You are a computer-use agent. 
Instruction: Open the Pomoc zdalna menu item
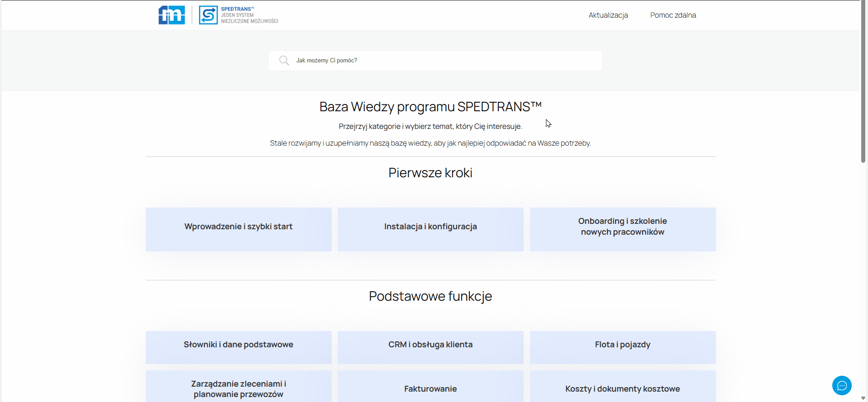tap(673, 15)
